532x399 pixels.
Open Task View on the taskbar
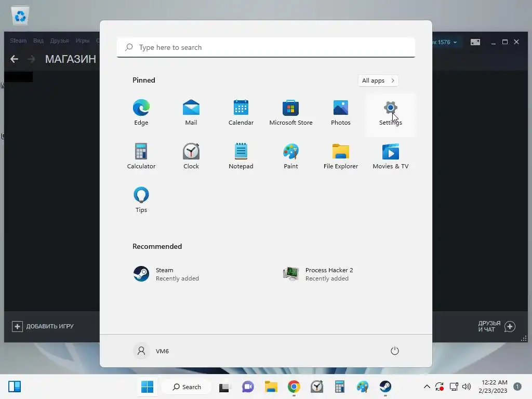[224, 387]
